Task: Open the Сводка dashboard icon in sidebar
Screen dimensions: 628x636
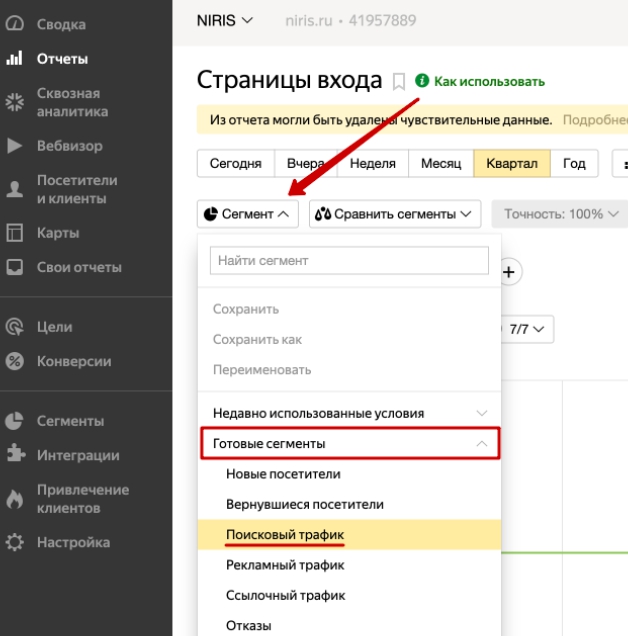Action: [14, 24]
